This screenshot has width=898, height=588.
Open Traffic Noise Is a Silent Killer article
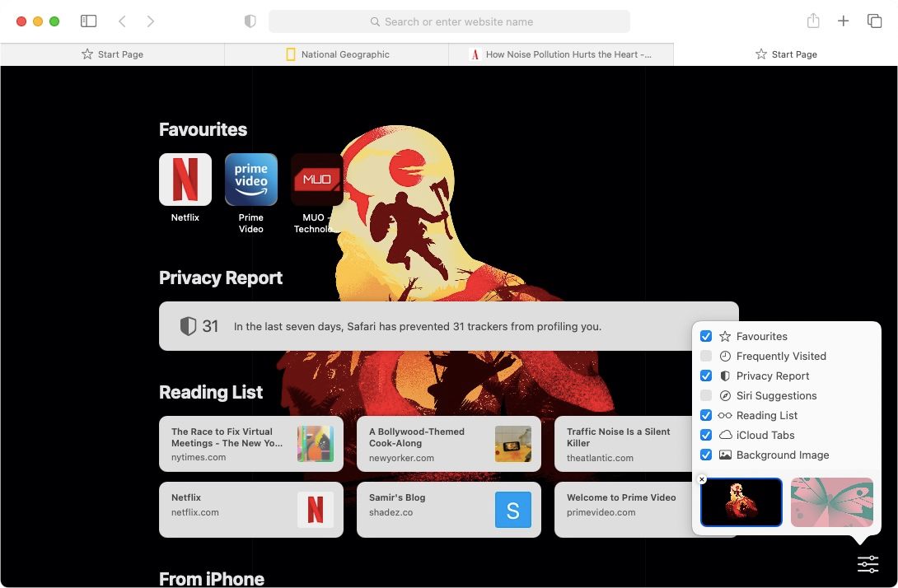pyautogui.click(x=623, y=444)
